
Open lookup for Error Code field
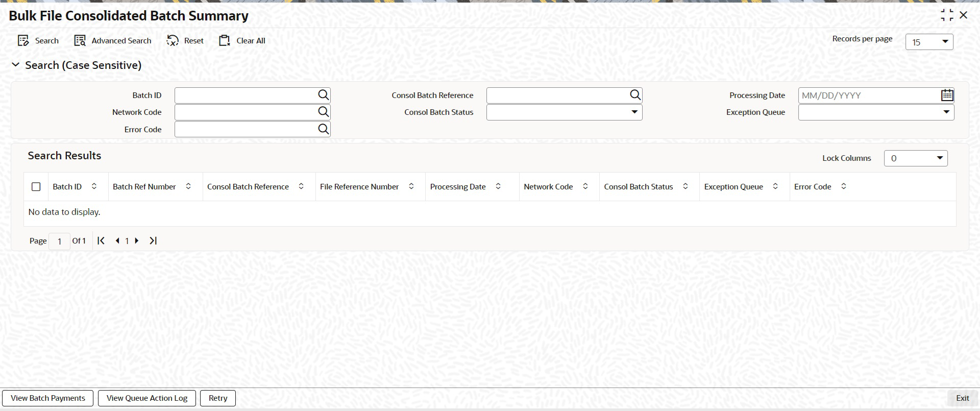[324, 129]
